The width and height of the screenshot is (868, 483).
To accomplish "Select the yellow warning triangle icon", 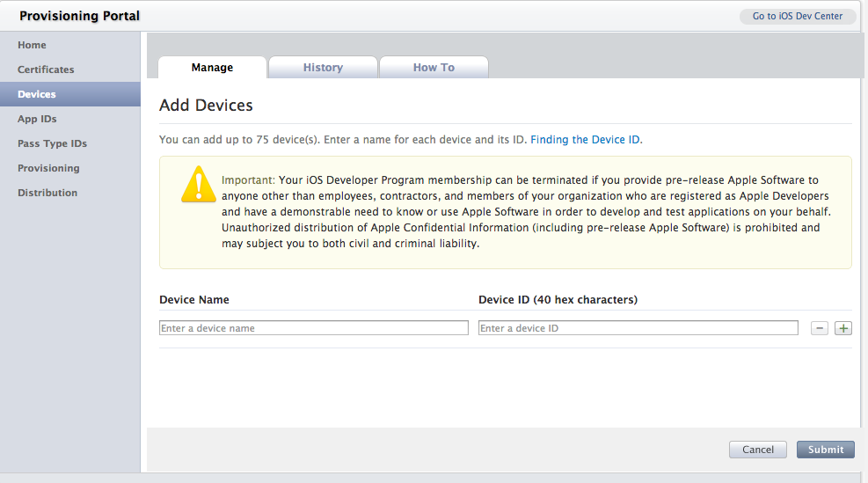I will (x=198, y=185).
